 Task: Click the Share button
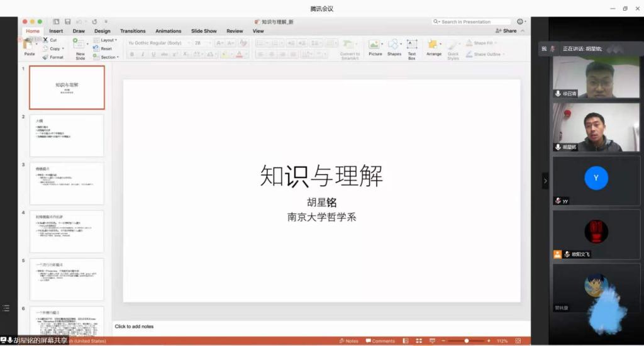click(x=506, y=31)
